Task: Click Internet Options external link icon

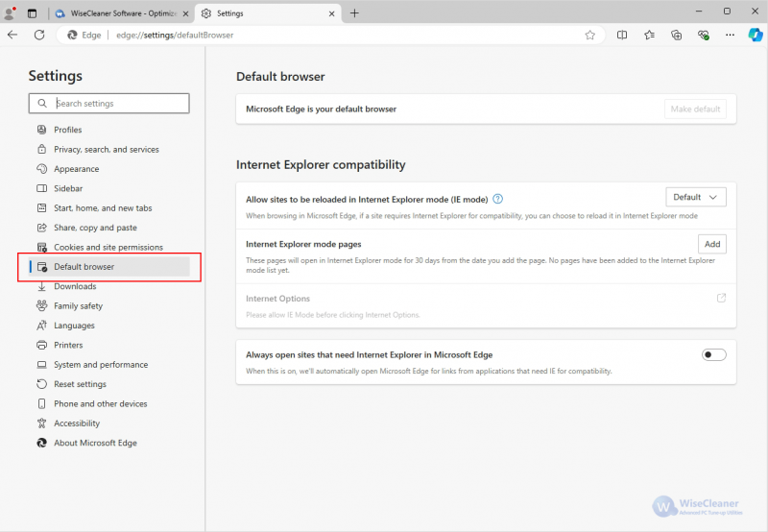Action: (721, 298)
